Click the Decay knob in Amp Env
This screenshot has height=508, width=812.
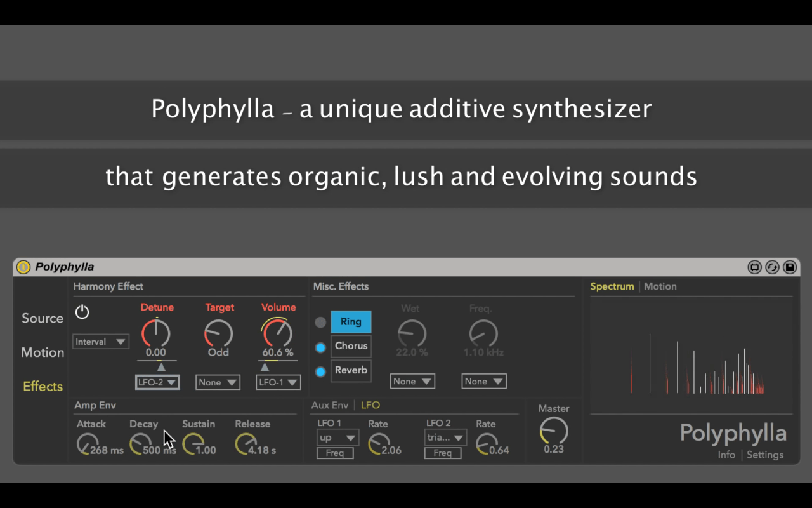(x=140, y=444)
